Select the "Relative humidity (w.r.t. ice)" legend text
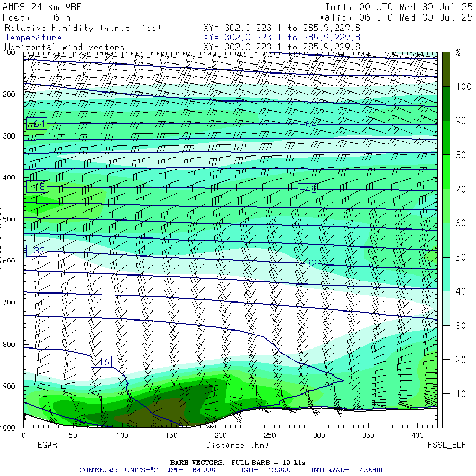 [x=83, y=28]
